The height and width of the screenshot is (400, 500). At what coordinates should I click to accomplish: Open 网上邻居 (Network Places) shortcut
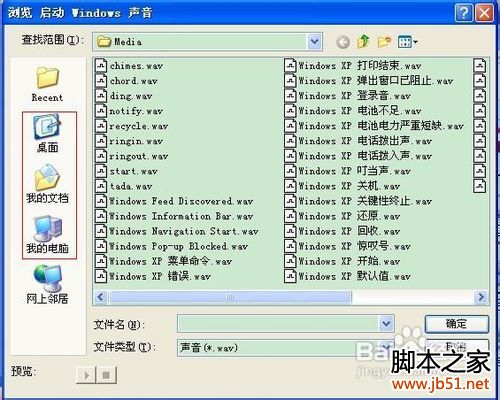[47, 285]
